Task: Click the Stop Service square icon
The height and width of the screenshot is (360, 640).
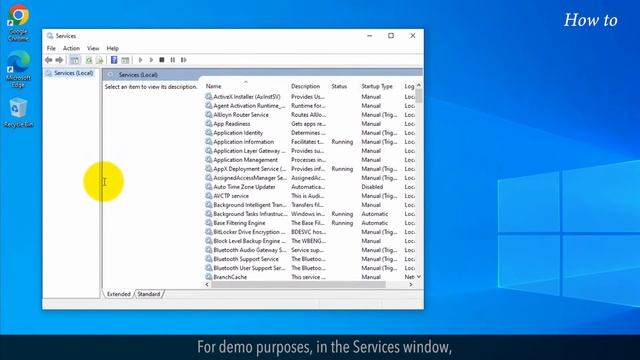Action: pos(162,60)
